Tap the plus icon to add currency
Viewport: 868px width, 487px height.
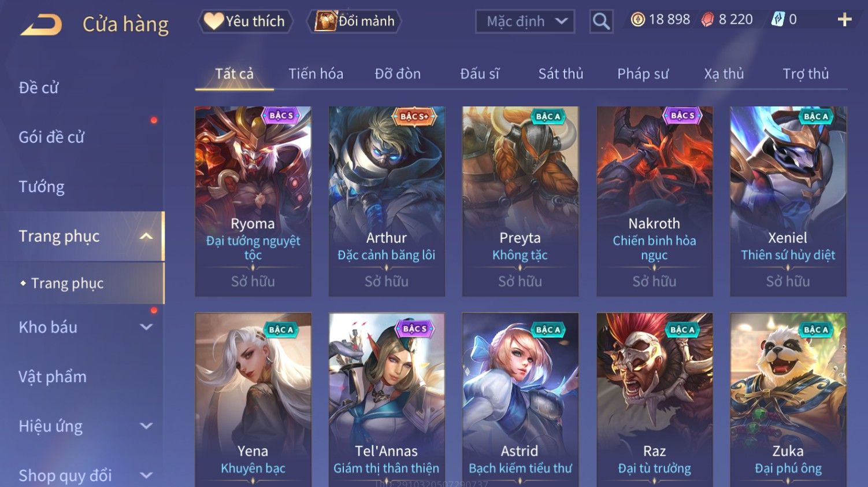pos(844,20)
